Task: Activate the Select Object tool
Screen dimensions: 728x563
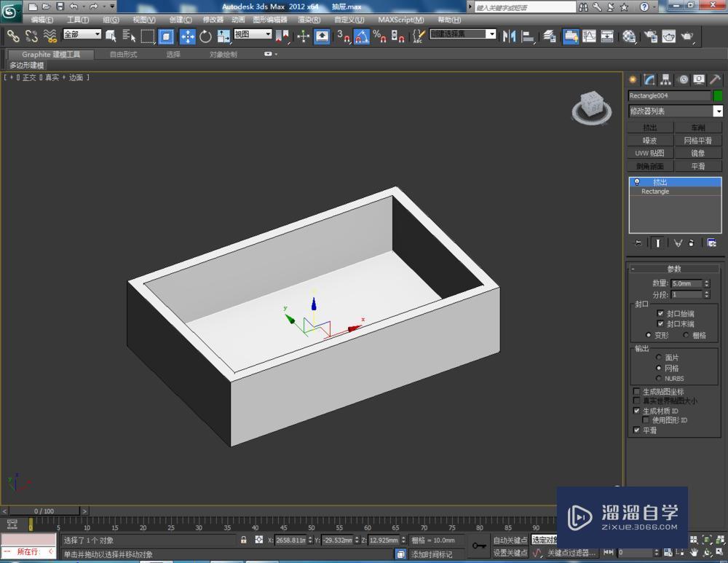Action: (112, 36)
